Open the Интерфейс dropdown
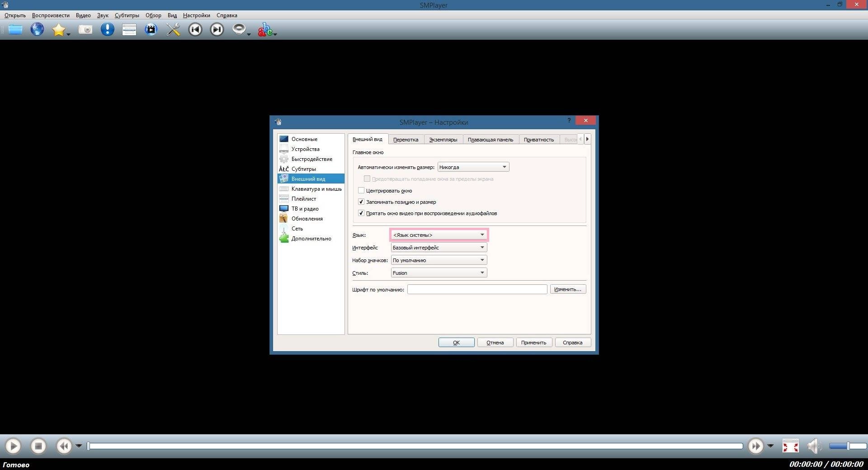This screenshot has width=868, height=470. pyautogui.click(x=439, y=248)
